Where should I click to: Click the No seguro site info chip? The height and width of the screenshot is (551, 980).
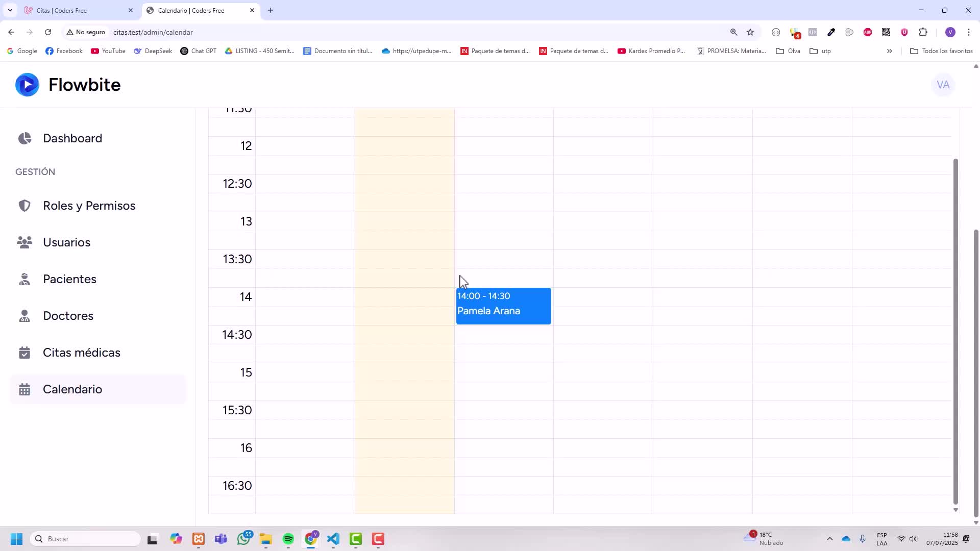pyautogui.click(x=86, y=32)
